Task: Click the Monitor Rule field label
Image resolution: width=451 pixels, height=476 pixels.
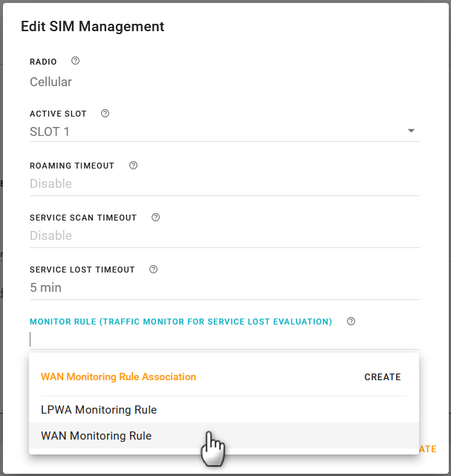Action: (x=181, y=322)
